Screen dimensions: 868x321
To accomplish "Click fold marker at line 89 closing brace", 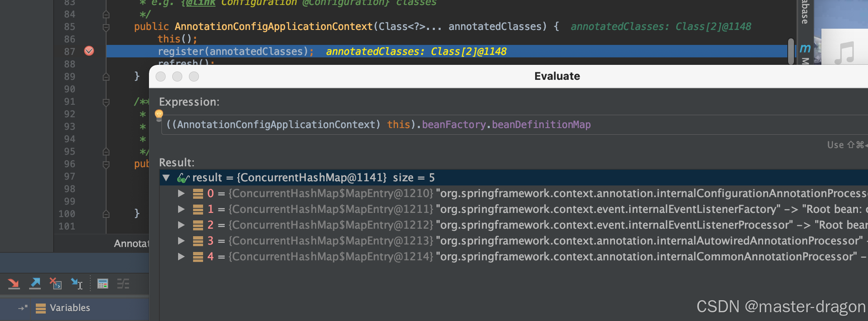I will tap(106, 77).
